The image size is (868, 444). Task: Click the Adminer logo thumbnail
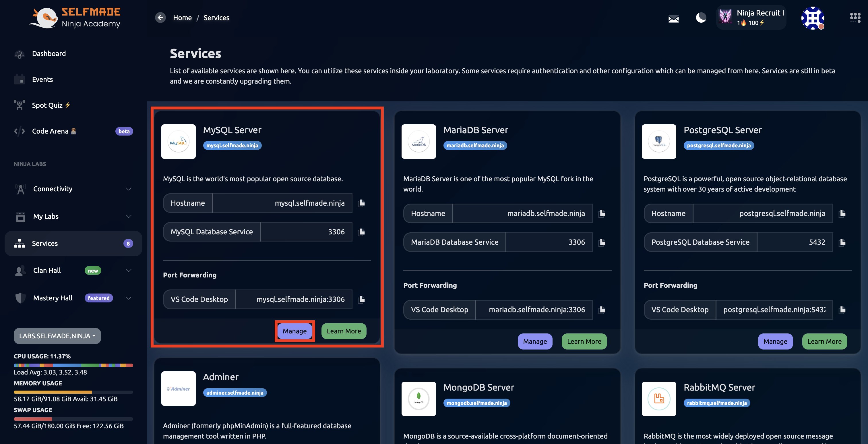point(178,388)
